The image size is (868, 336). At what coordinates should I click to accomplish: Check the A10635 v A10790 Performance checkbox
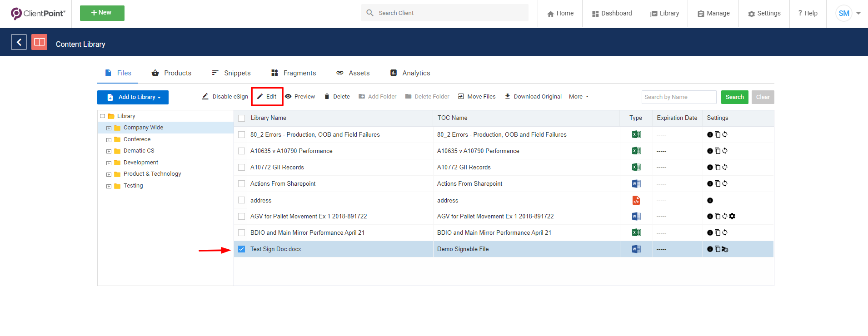[242, 151]
